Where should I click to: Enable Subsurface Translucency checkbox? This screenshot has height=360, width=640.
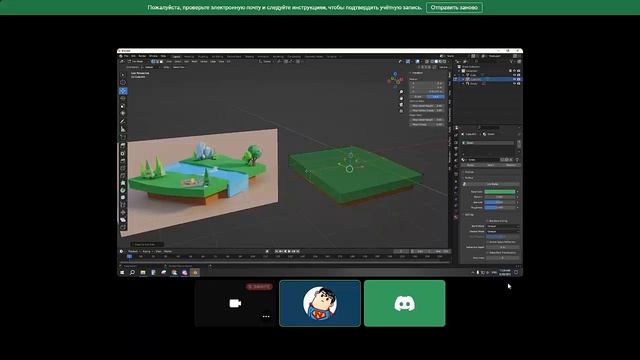coord(487,252)
